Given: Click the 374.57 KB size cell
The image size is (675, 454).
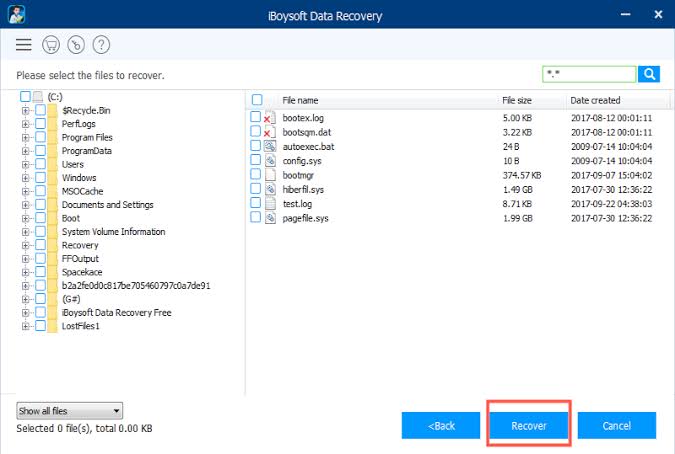Looking at the screenshot, I should (x=522, y=175).
